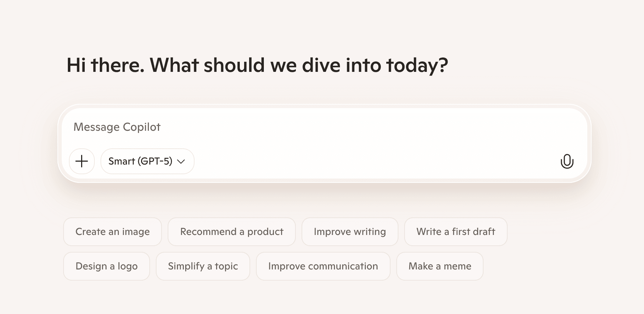Screen dimensions: 644x314
Task: Choose the Simplify a topic chip
Action: (x=203, y=266)
